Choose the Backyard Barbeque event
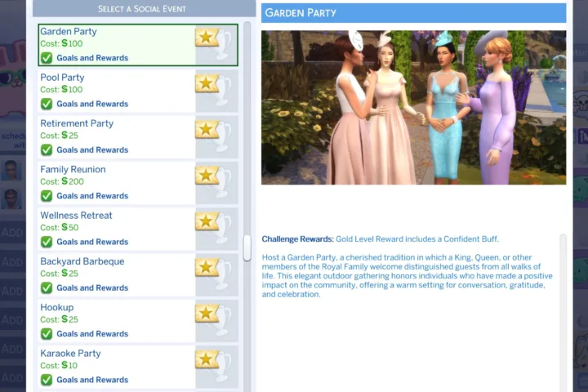Screen dimensions: 588x392 pyautogui.click(x=138, y=274)
